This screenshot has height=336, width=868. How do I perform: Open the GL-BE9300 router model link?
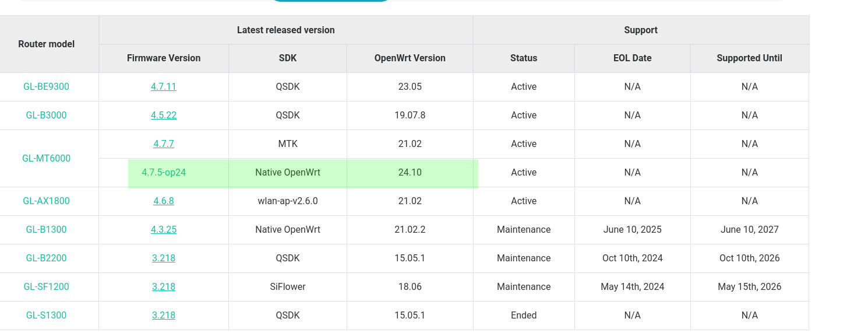46,87
